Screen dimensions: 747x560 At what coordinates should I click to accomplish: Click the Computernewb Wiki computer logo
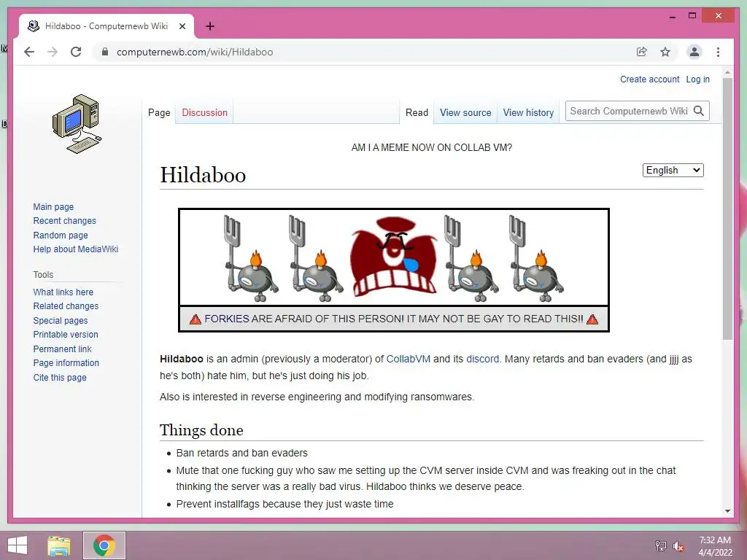(x=76, y=124)
